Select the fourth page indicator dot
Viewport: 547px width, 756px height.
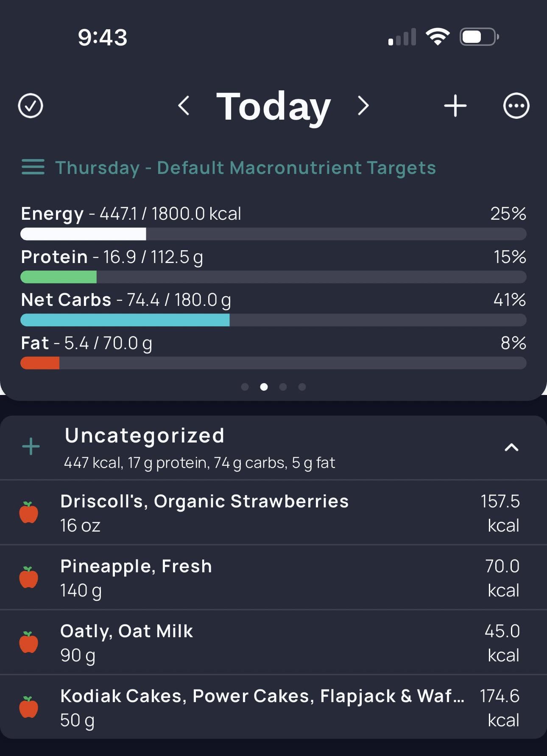tap(302, 387)
